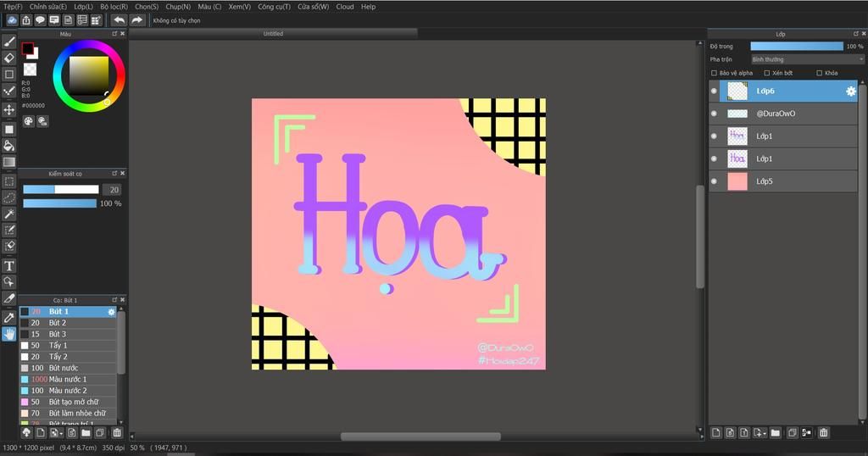868x456 pixels.
Task: Select the Brush tool
Action: (8, 42)
